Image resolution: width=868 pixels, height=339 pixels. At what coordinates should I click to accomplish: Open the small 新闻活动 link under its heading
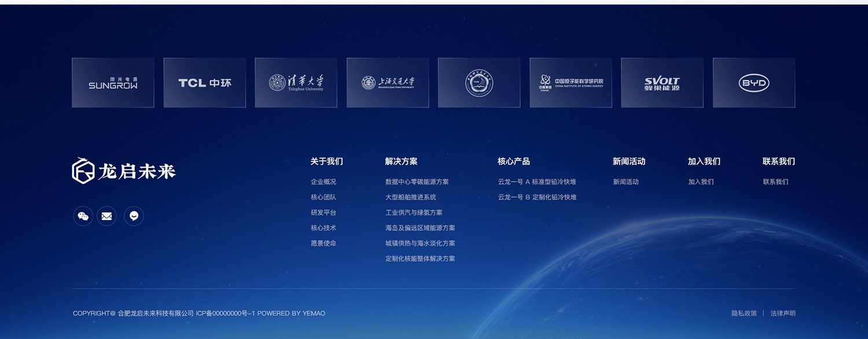pos(626,182)
